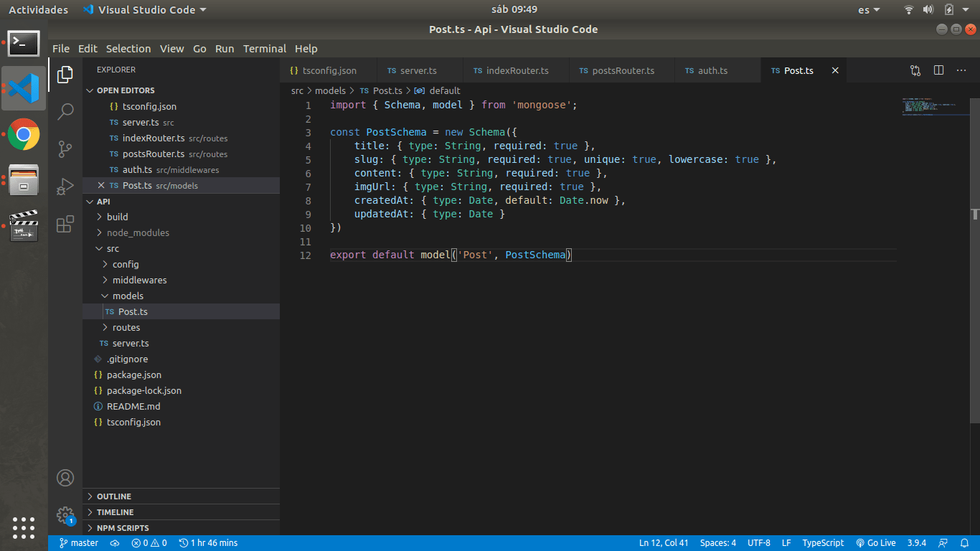Open package.json in the explorer tree

134,375
